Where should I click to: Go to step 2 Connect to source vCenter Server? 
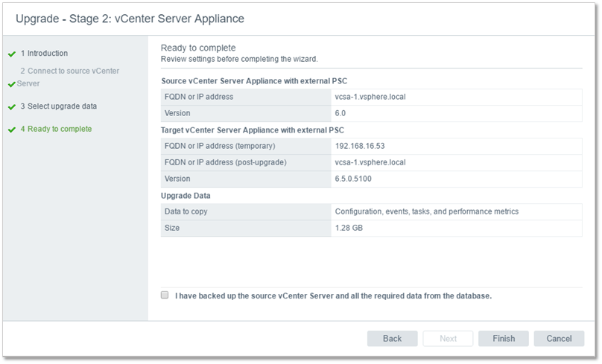68,77
